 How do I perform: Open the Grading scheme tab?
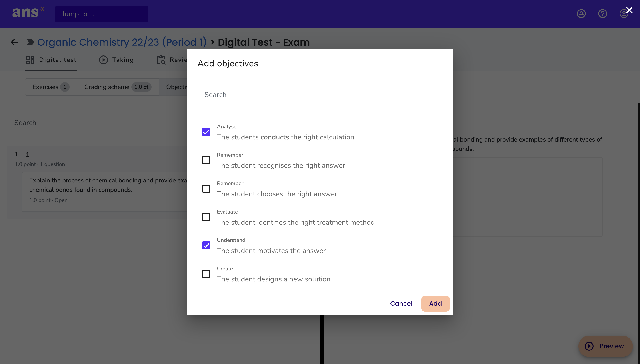[x=118, y=87]
